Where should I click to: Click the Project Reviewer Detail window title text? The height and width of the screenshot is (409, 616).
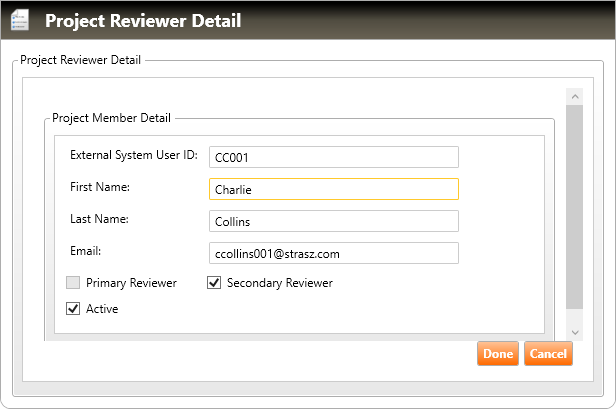coord(143,20)
